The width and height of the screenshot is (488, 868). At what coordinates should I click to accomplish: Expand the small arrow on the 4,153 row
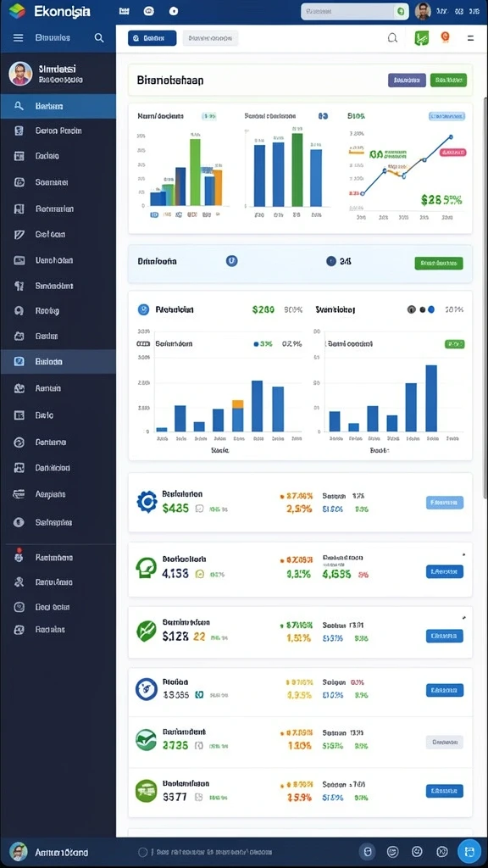click(x=463, y=554)
